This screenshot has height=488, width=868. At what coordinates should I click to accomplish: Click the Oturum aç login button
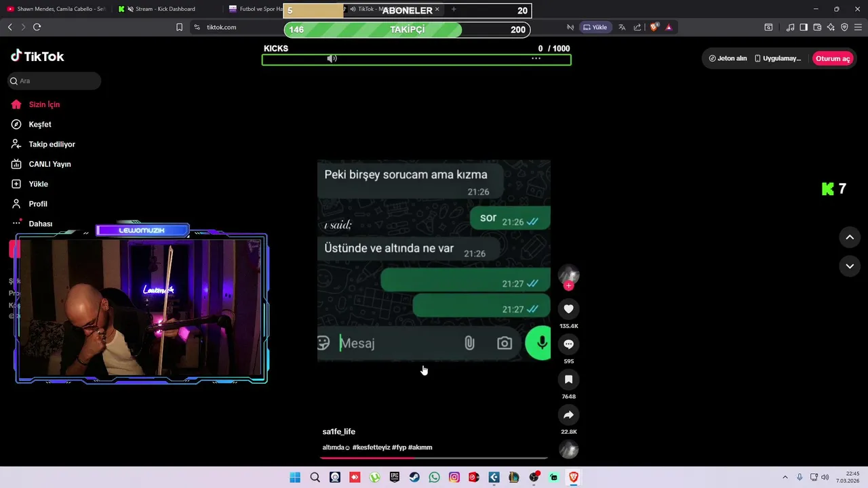(832, 58)
